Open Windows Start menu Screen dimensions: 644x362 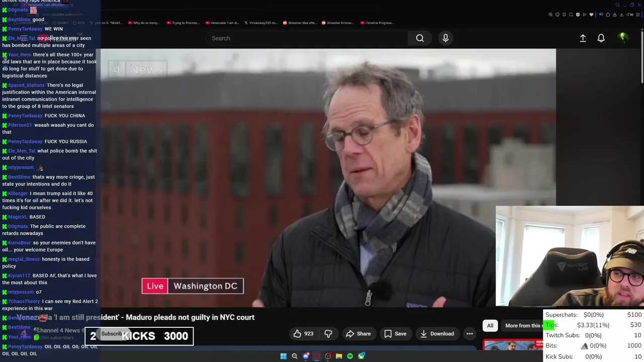tap(283, 356)
